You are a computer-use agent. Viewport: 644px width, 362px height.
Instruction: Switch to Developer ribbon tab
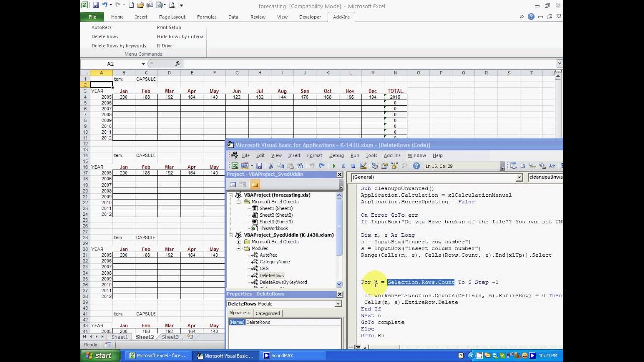click(310, 17)
